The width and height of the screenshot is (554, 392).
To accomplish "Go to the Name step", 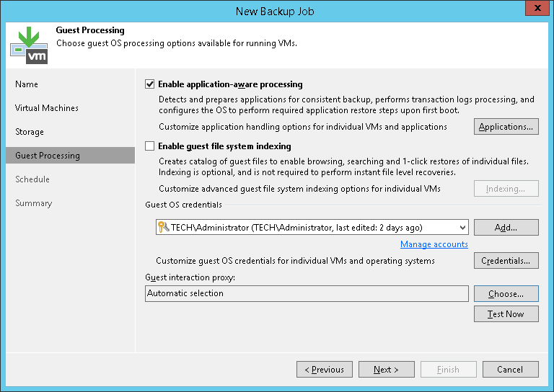I will pyautogui.click(x=27, y=84).
